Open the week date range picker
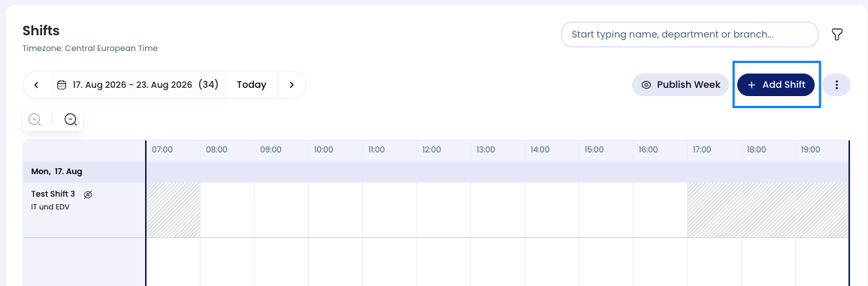This screenshot has height=286, width=868. coord(138,85)
